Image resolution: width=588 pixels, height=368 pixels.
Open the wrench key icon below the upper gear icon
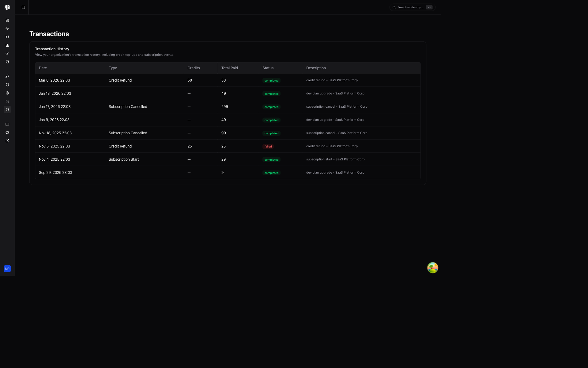click(x=7, y=76)
